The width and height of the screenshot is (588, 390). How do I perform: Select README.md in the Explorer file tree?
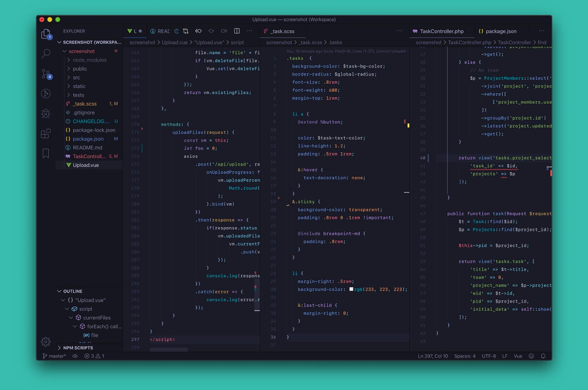[x=88, y=147]
